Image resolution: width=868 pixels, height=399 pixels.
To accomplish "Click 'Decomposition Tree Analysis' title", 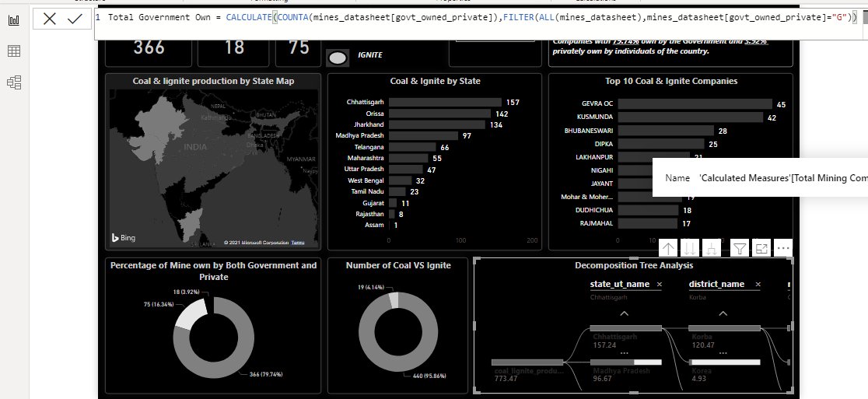I will click(x=634, y=265).
